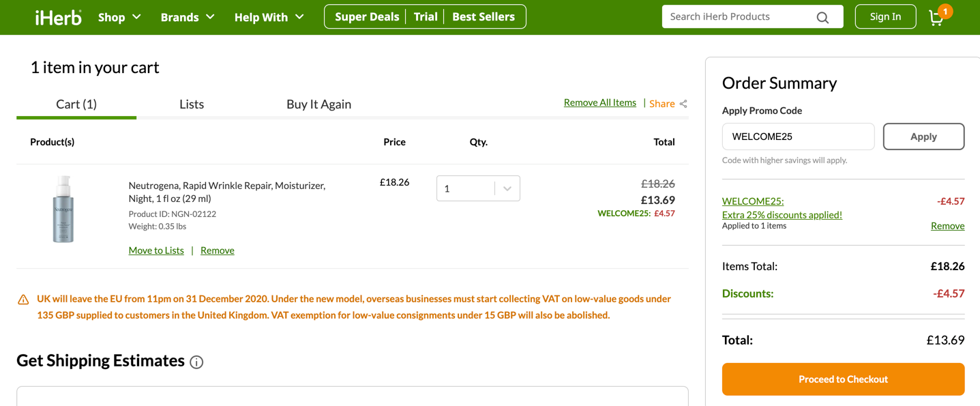The image size is (980, 406).
Task: Click the Apply promo code button
Action: [x=923, y=136]
